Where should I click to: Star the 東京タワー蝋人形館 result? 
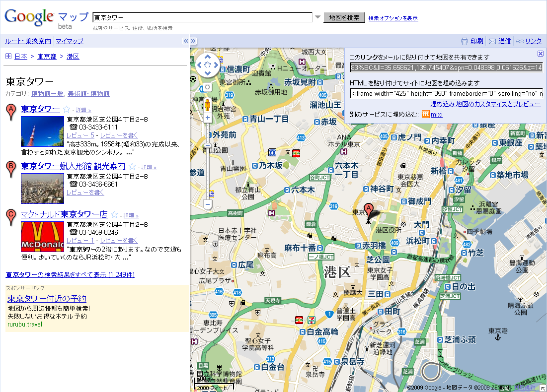click(x=132, y=167)
